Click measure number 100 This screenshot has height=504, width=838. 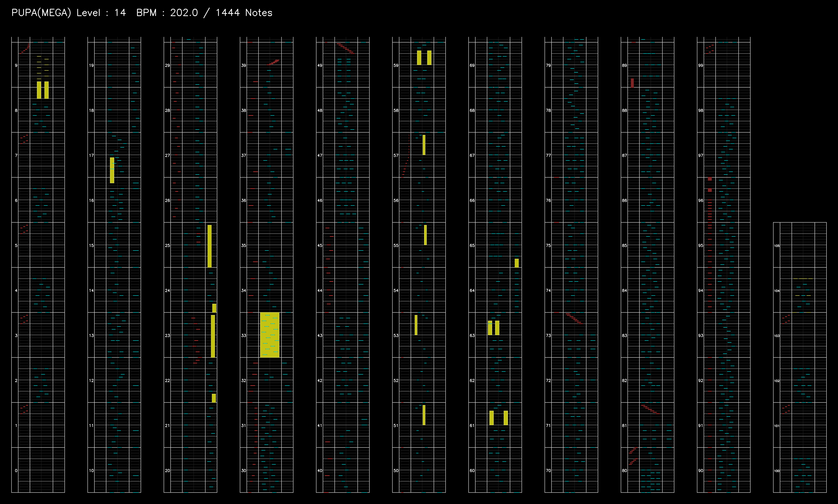(x=777, y=471)
